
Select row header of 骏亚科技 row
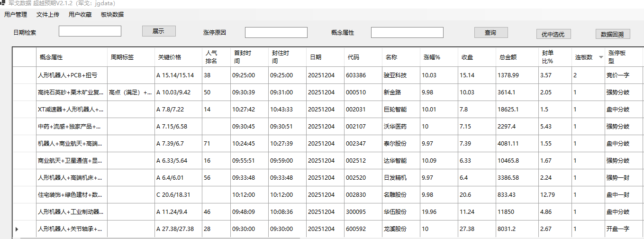click(24, 75)
